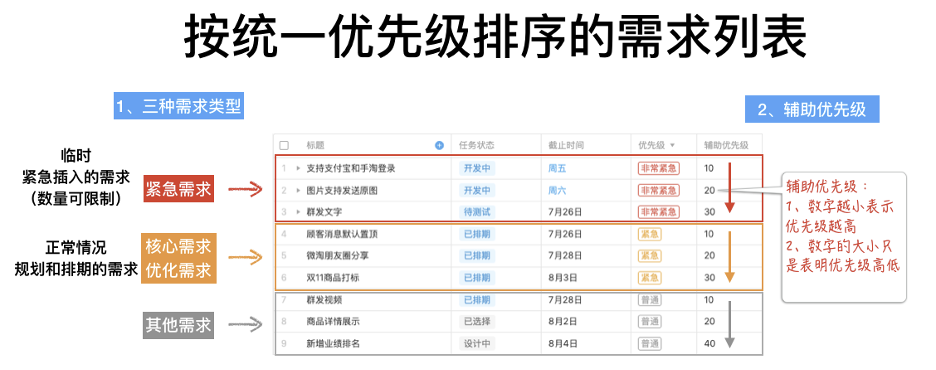
Task: Click the 标题 column header
Action: pyautogui.click(x=316, y=145)
